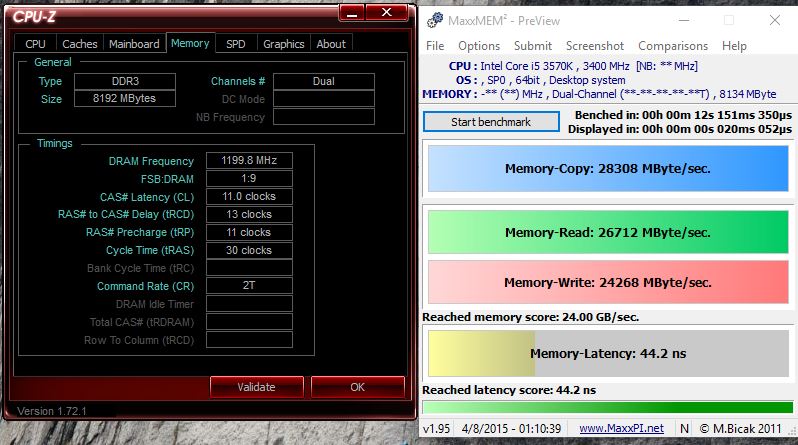Click the Size field showing 8192 MBytes
Viewport: 798px width, 445px height.
[125, 98]
